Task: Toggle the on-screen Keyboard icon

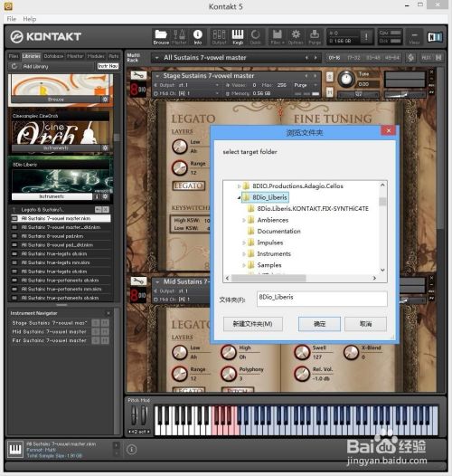Action: click(x=238, y=37)
